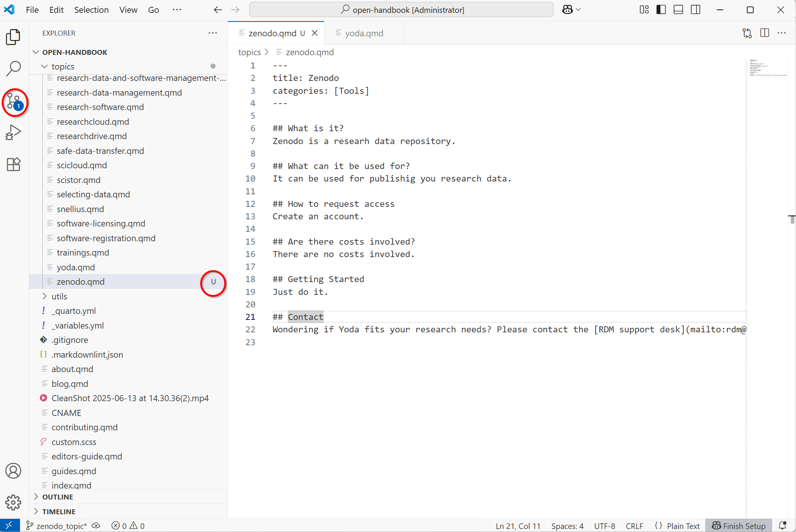The image size is (796, 532).
Task: Toggle the bottom panel layout button
Action: (x=678, y=10)
